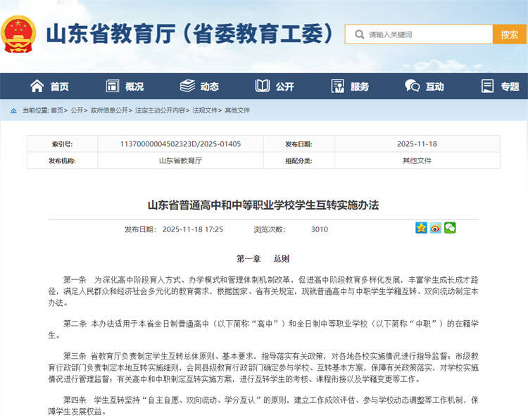Click 首页 link in breadcrumb trail
The width and height of the screenshot is (528, 420).
coord(58,110)
